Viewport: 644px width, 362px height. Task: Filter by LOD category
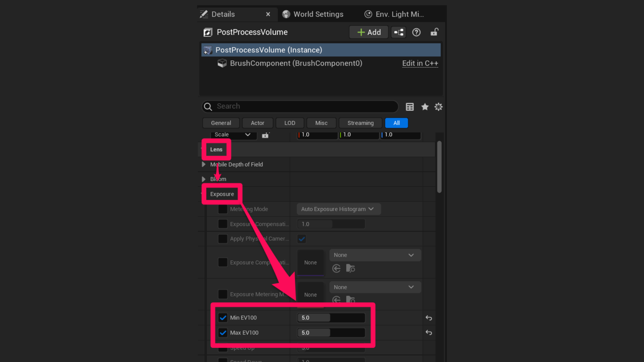coord(290,123)
